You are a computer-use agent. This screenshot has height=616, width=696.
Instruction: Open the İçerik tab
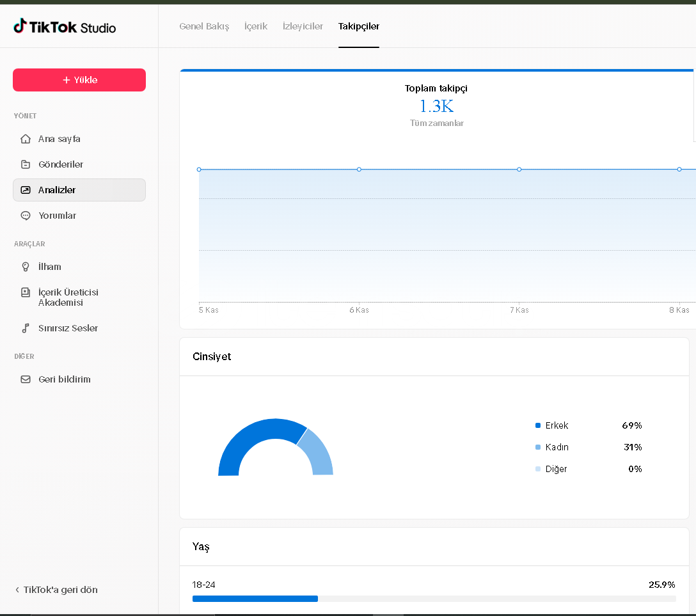click(x=256, y=26)
